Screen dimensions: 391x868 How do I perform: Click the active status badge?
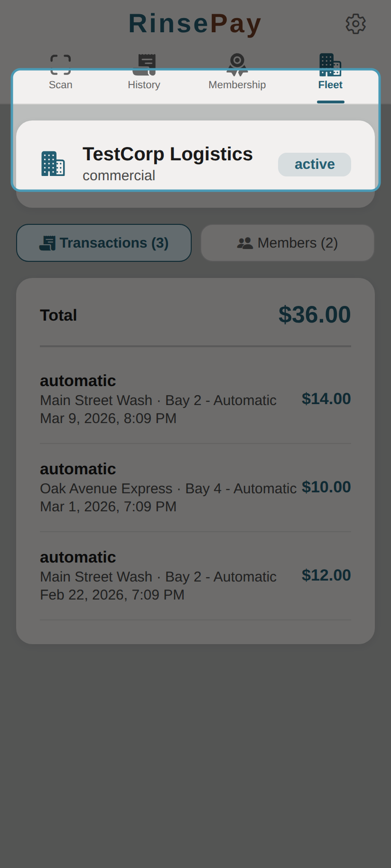(x=314, y=165)
